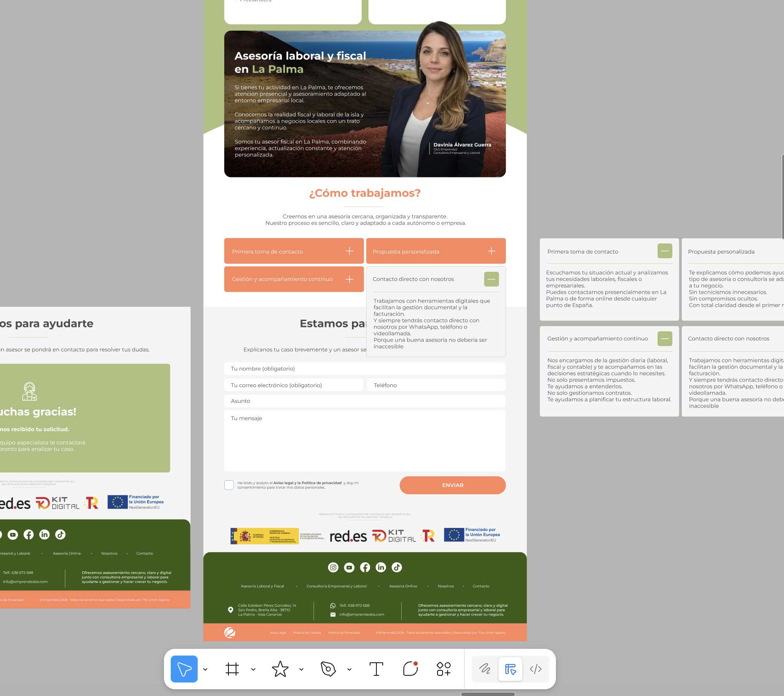
Task: Click TikTok icon in left frame footer
Action: pos(60,535)
